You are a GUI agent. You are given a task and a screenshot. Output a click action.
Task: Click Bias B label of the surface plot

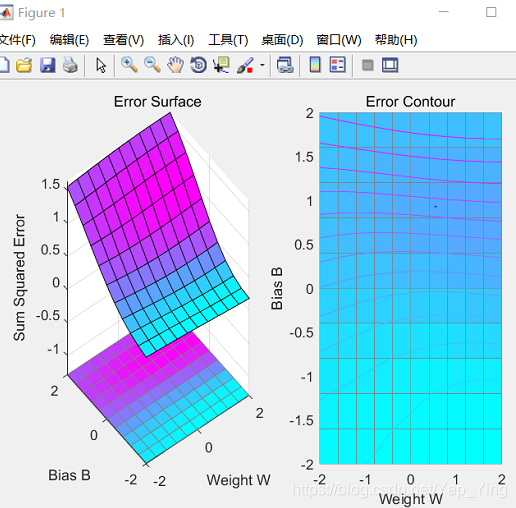coord(69,475)
